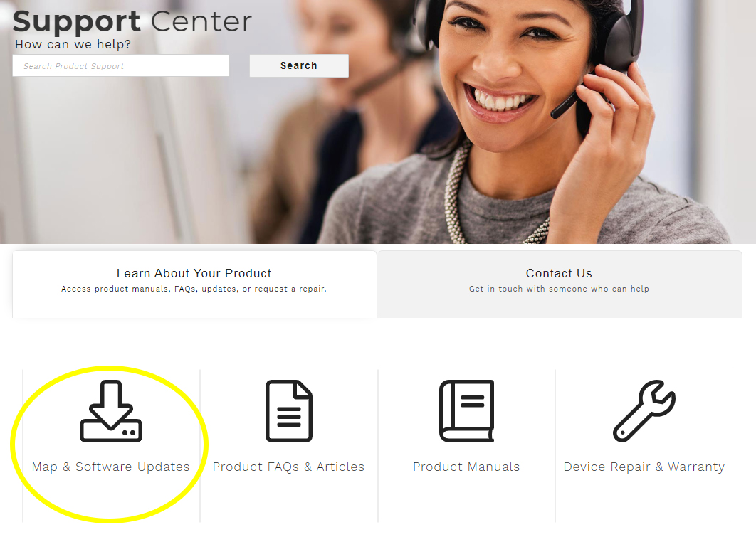
Task: Go to the Product Manuals text link
Action: point(467,467)
